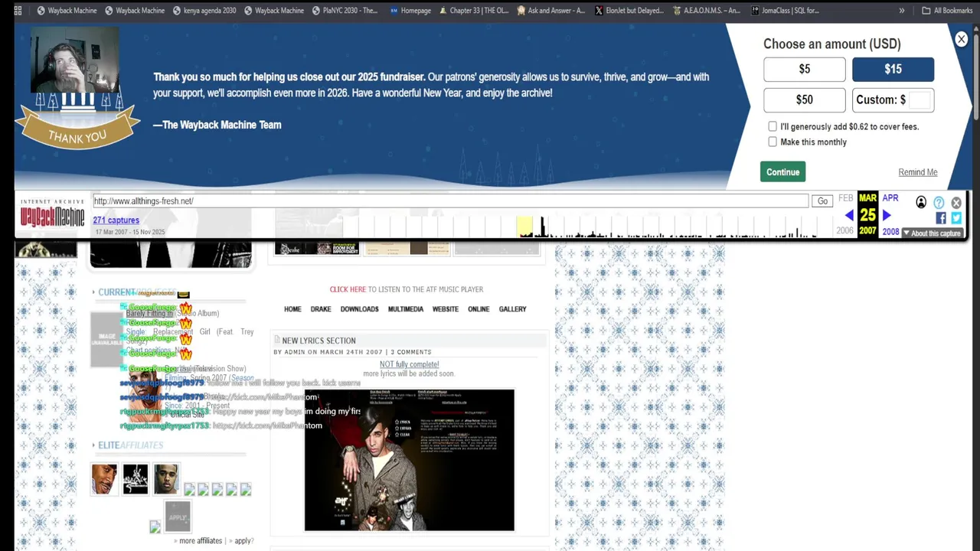This screenshot has height=551, width=980.
Task: Open the Chapter 33 bookmark
Action: [473, 11]
